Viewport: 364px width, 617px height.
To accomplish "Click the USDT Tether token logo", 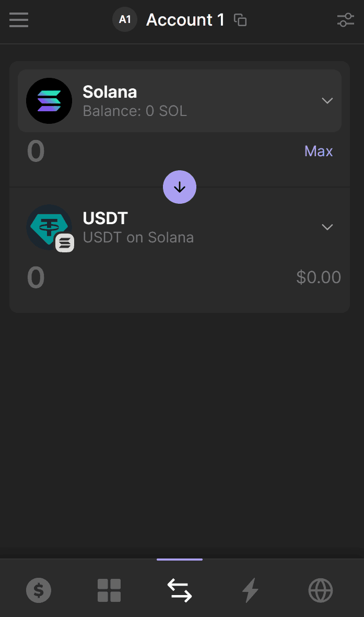I will coord(48,226).
